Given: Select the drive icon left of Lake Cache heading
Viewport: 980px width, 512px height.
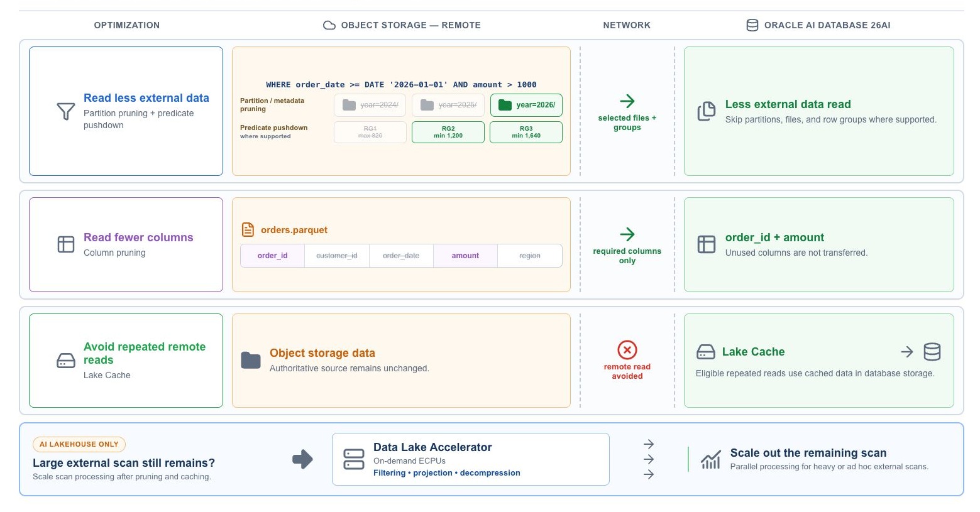Looking at the screenshot, I should point(706,352).
